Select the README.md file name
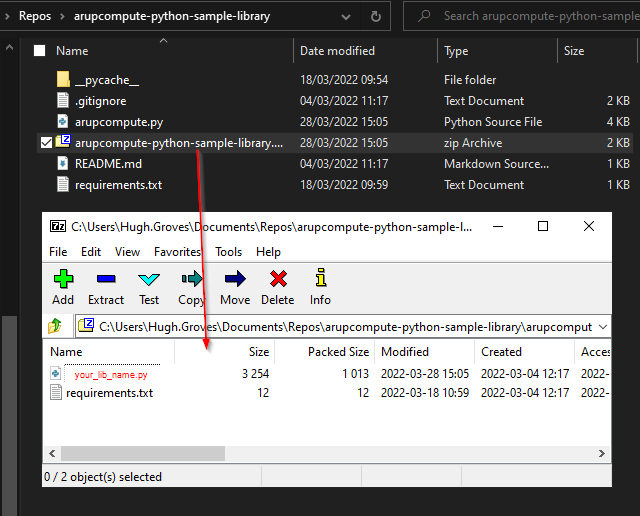The width and height of the screenshot is (640, 516). point(108,164)
